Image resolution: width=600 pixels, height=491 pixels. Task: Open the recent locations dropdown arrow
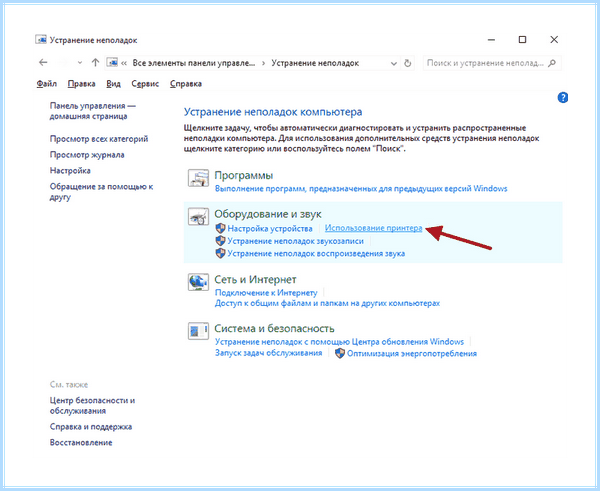pyautogui.click(x=80, y=63)
